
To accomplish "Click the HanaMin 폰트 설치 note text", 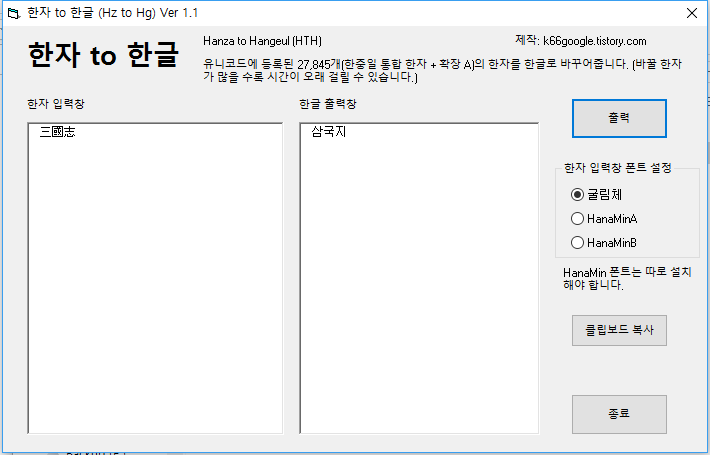I will coord(627,278).
